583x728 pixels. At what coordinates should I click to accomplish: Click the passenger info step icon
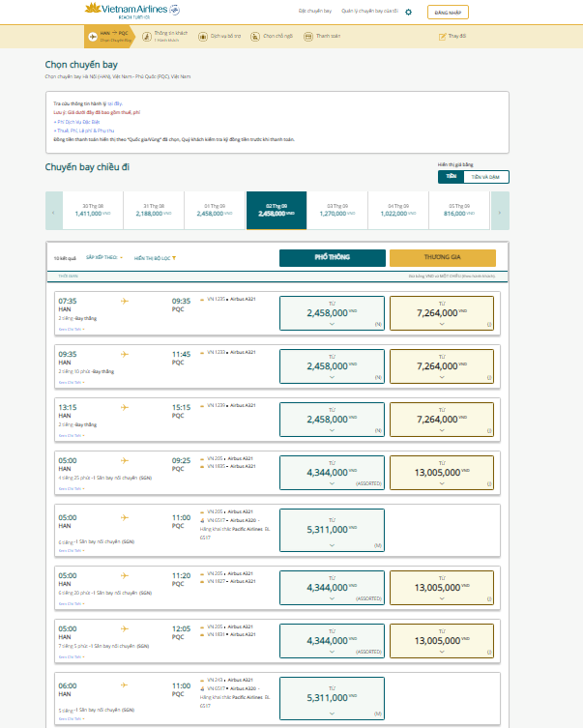149,37
